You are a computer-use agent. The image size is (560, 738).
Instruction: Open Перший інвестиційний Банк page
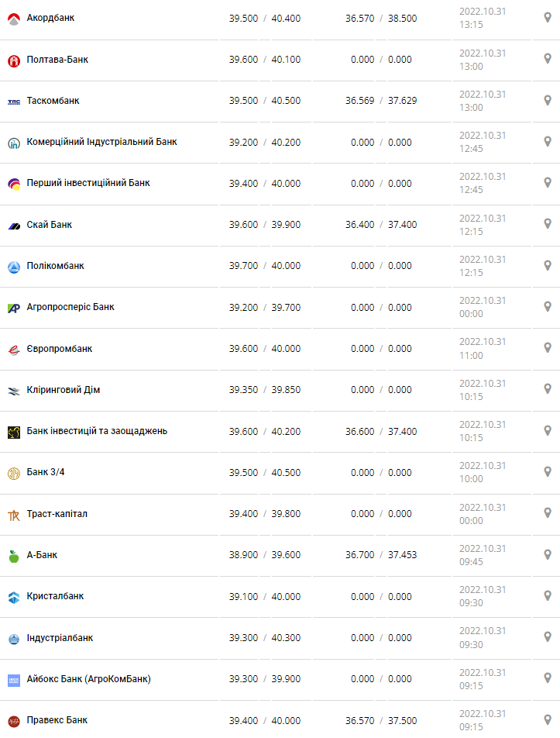(x=88, y=183)
